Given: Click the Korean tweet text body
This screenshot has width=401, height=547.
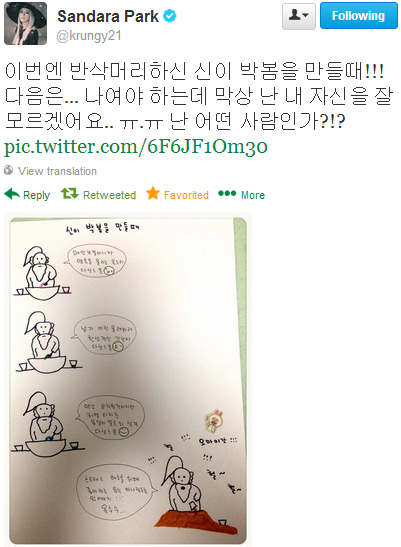Looking at the screenshot, I should (199, 96).
